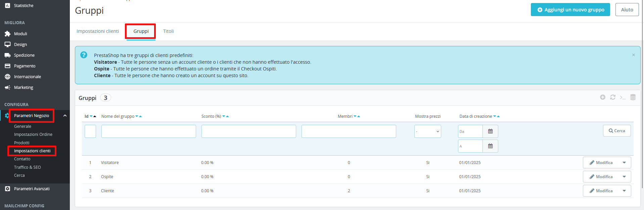Focus the Da date input field
Screen dimensions: 644x210
tap(470, 132)
